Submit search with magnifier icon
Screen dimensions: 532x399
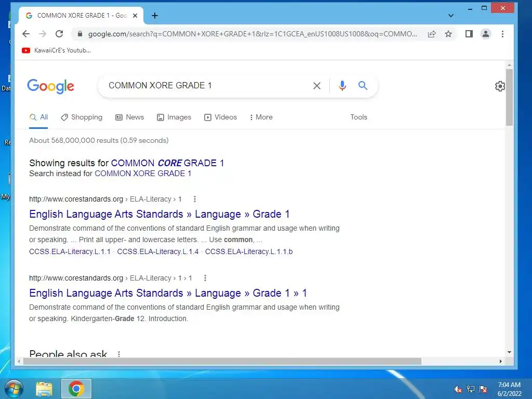[x=363, y=86]
